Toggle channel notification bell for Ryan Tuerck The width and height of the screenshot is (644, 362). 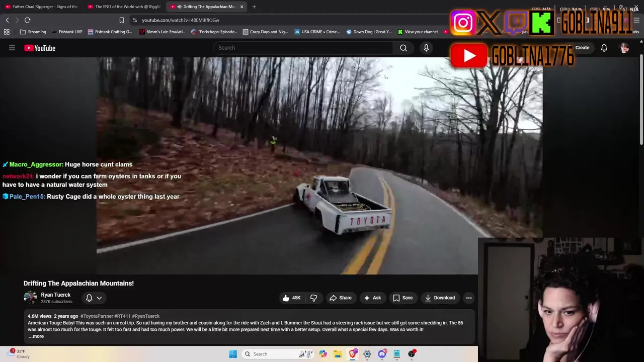tap(89, 298)
